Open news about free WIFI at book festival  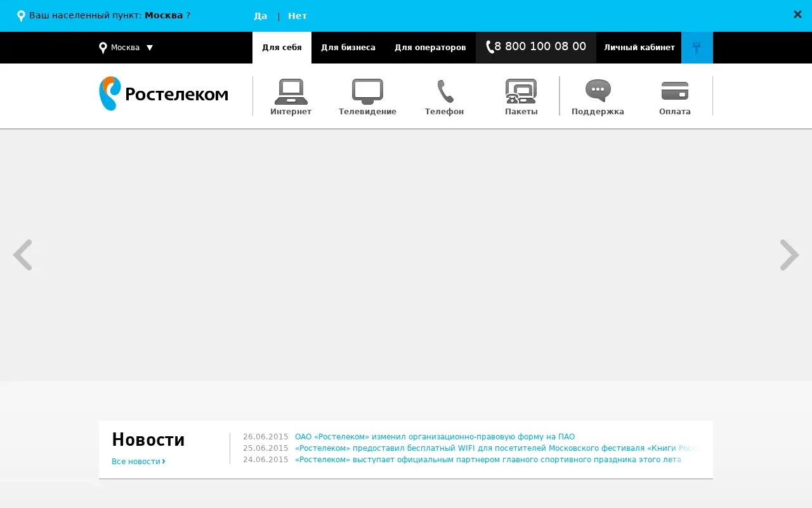tap(497, 448)
